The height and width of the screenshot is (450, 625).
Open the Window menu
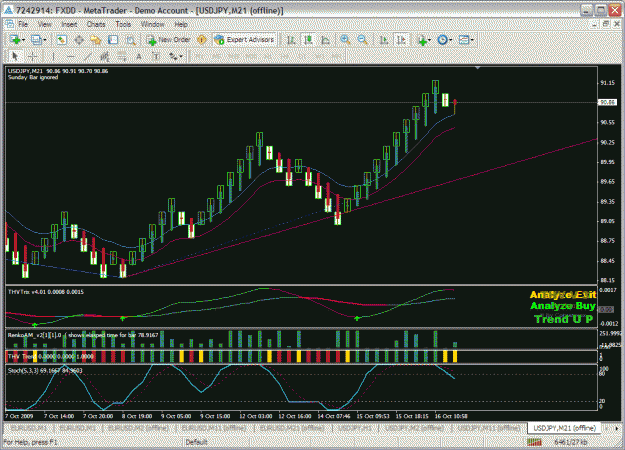pos(153,24)
